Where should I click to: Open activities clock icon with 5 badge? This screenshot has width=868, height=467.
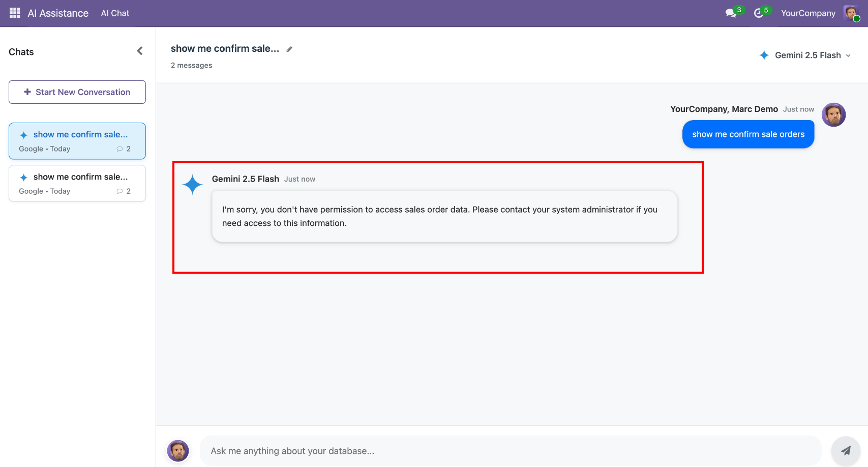pos(759,13)
